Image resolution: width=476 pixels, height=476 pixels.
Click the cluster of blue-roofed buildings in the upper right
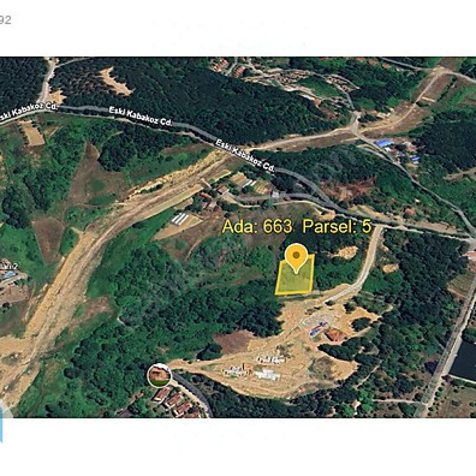396,149
